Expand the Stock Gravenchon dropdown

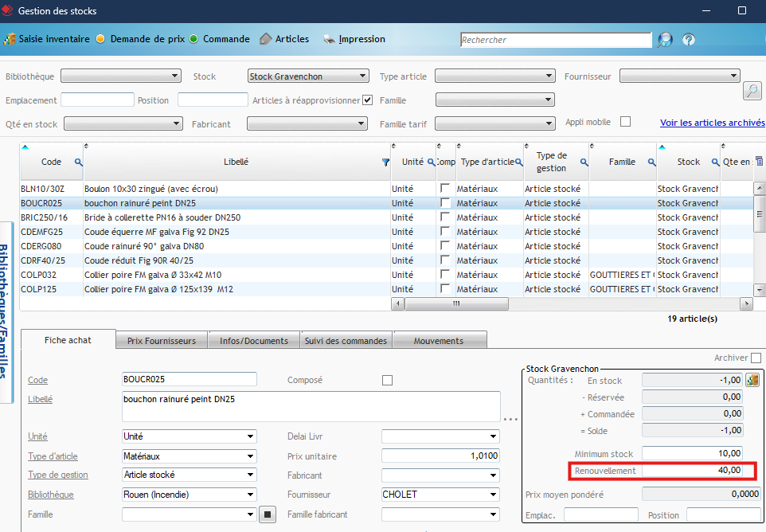363,76
